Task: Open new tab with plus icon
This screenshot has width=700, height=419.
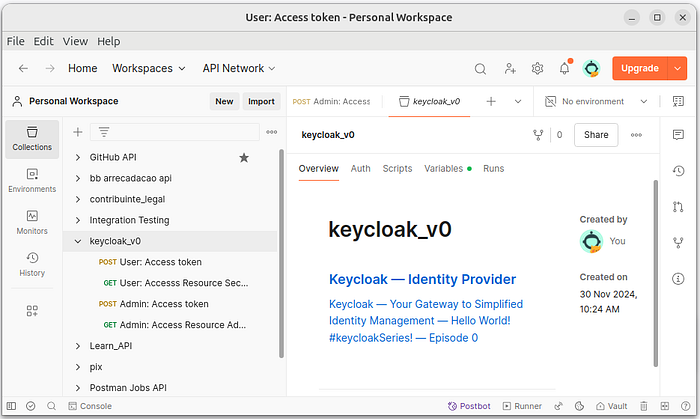Action: click(x=491, y=102)
